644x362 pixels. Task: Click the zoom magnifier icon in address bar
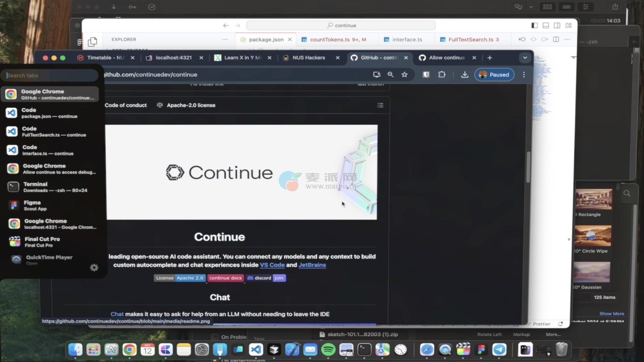[390, 74]
